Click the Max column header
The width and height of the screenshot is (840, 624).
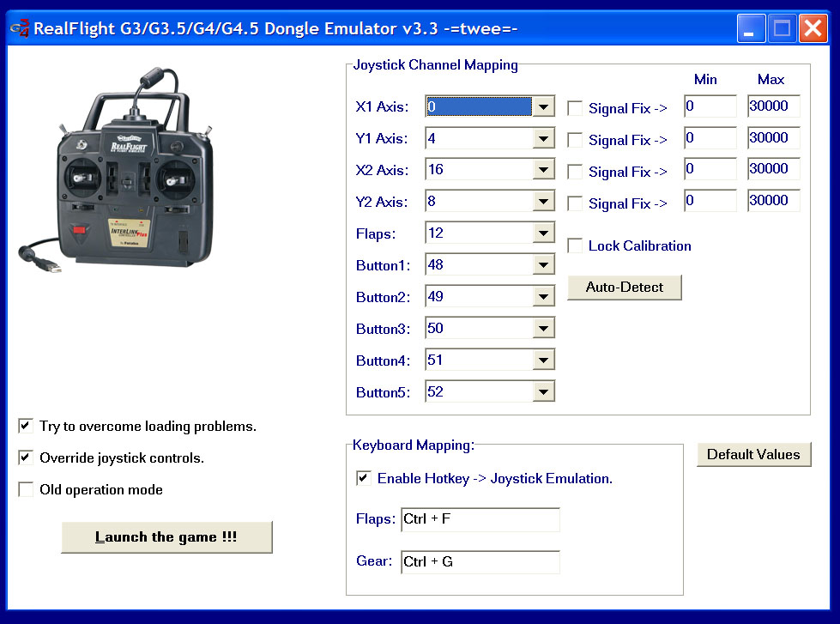(x=771, y=79)
